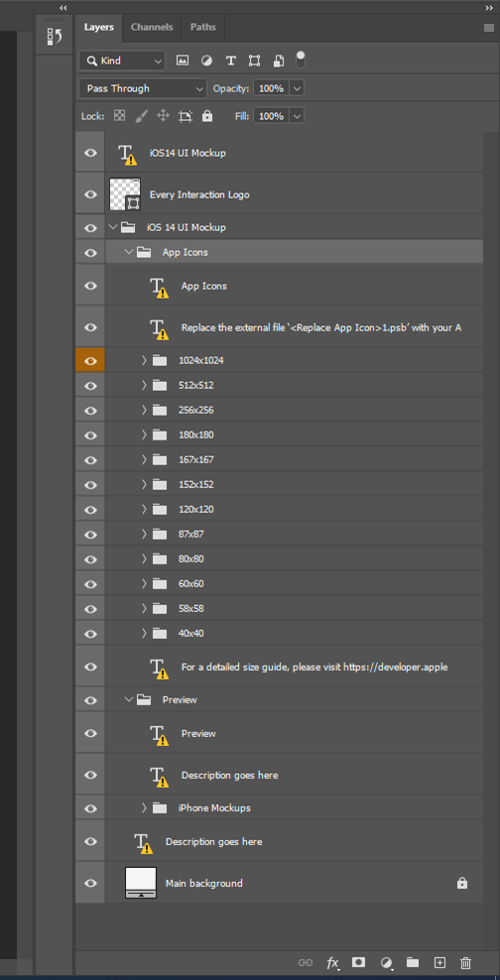Filter layers by adjustment layer icon
The image size is (500, 980).
206,61
